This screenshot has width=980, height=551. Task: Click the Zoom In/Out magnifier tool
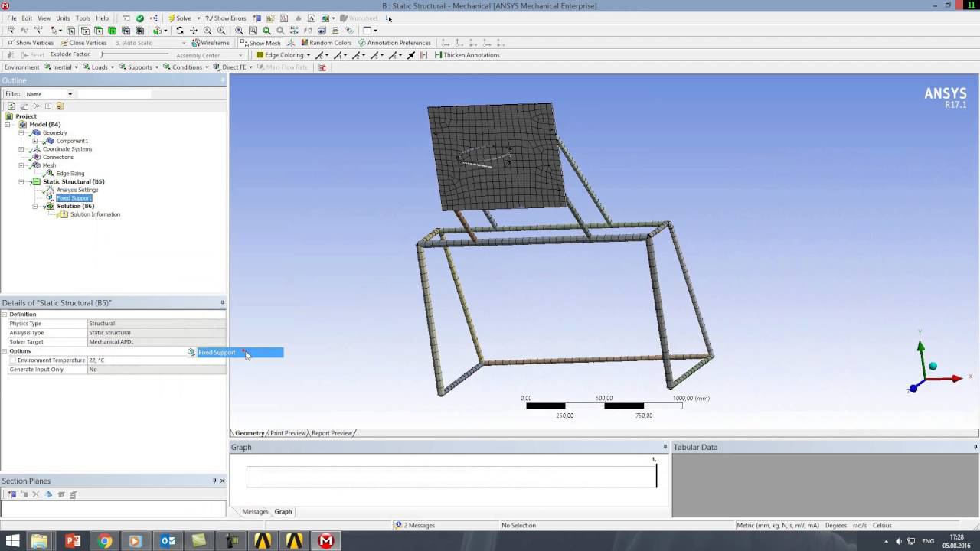pyautogui.click(x=207, y=31)
